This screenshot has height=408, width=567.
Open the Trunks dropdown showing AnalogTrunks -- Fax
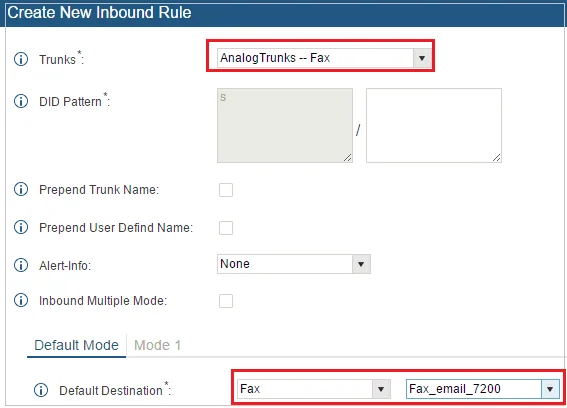[x=324, y=58]
